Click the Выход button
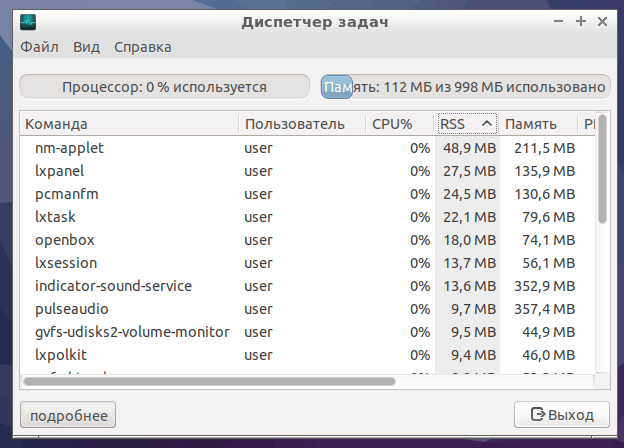The height and width of the screenshot is (448, 624). (561, 415)
